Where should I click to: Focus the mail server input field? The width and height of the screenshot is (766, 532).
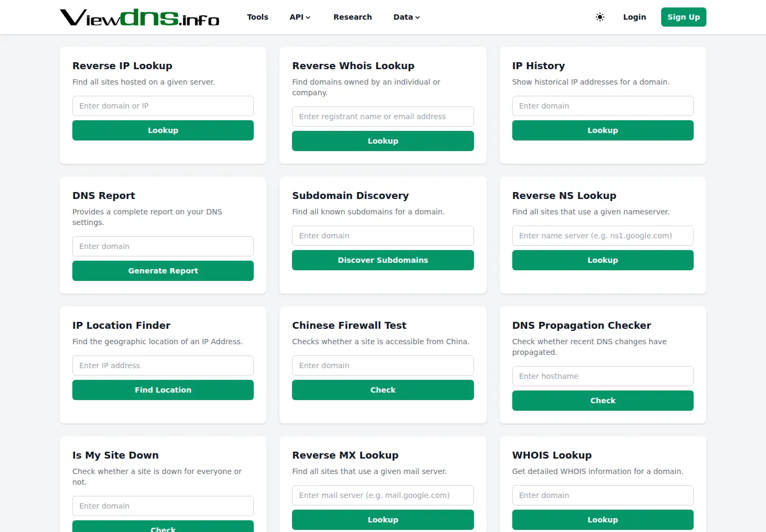[383, 495]
